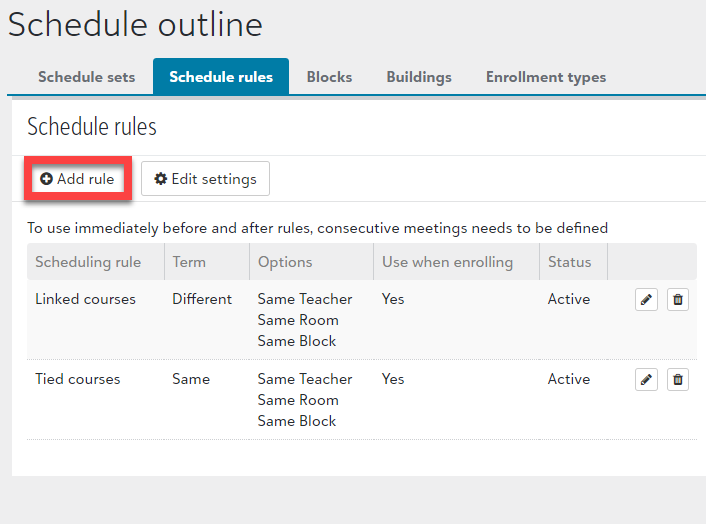706x524 pixels.
Task: Click trash icon for Tied courses
Action: [x=678, y=379]
